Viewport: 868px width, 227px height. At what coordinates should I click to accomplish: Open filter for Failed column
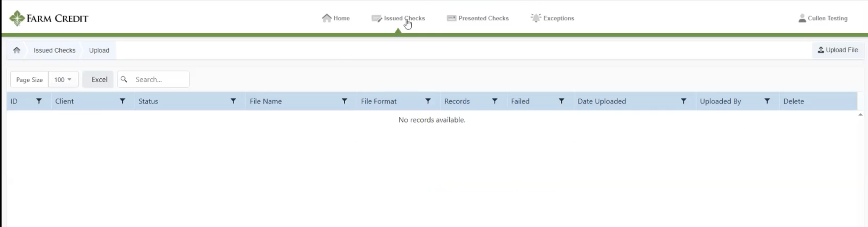tap(561, 101)
